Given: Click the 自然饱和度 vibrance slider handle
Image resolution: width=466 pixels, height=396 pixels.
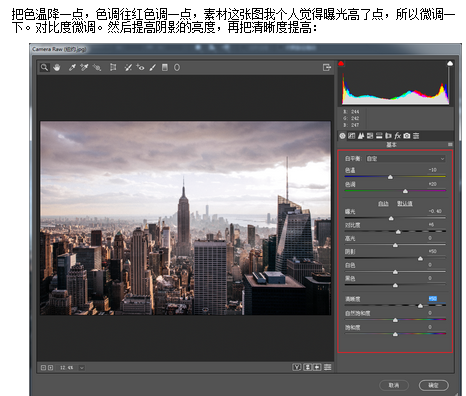Looking at the screenshot, I should click(395, 320).
